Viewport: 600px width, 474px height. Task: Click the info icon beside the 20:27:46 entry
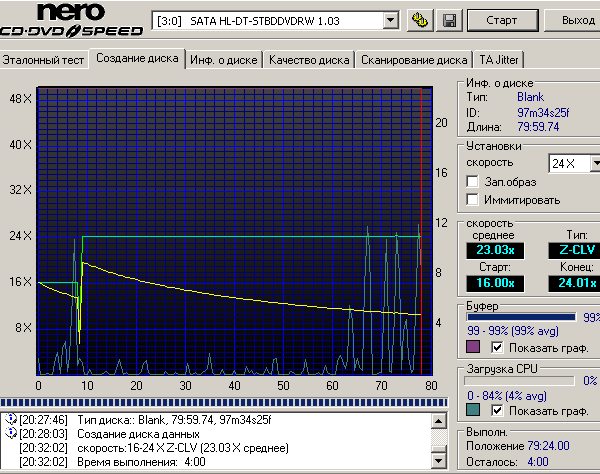click(x=11, y=419)
